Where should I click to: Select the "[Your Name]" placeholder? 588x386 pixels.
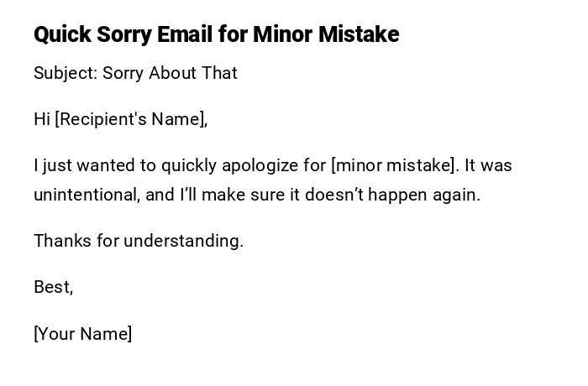point(82,334)
